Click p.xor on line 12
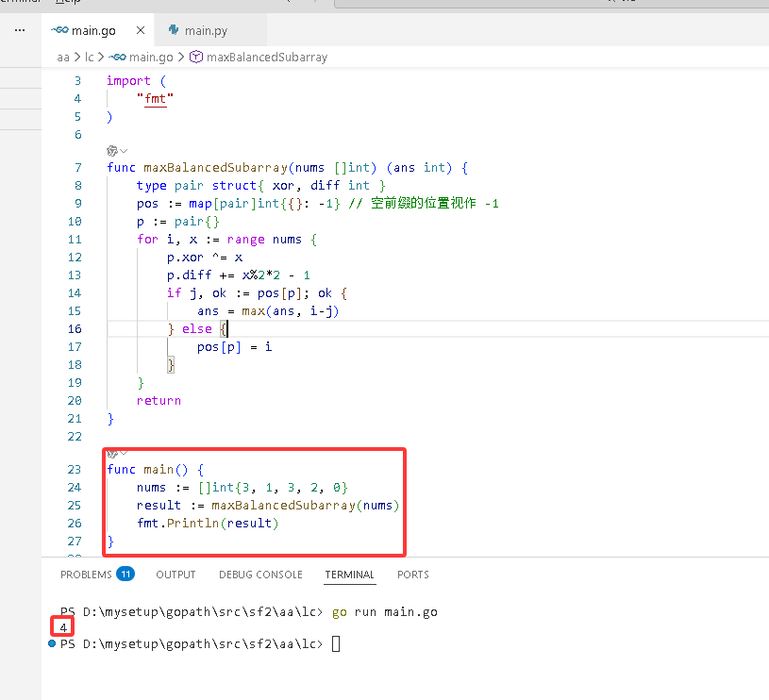 click(185, 258)
